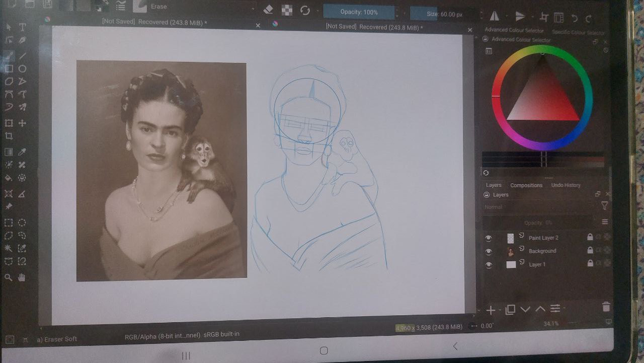Select the Assistant tool

[9, 193]
